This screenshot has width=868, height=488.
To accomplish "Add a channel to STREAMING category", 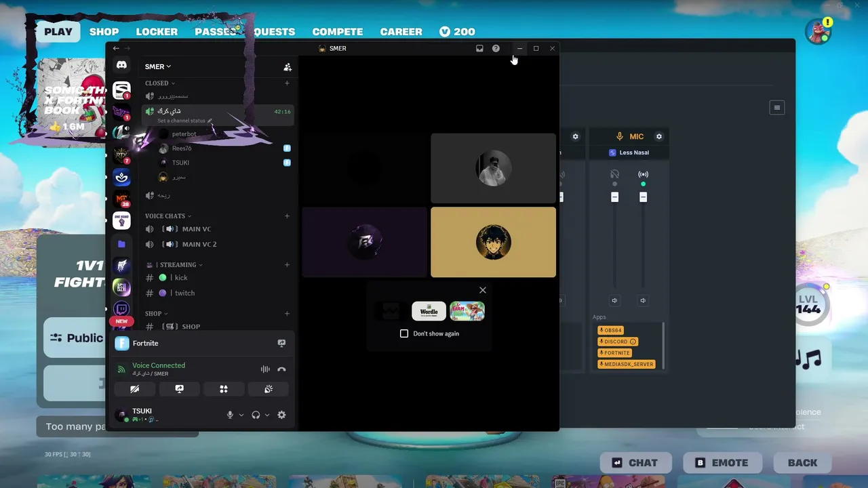I will click(x=287, y=265).
